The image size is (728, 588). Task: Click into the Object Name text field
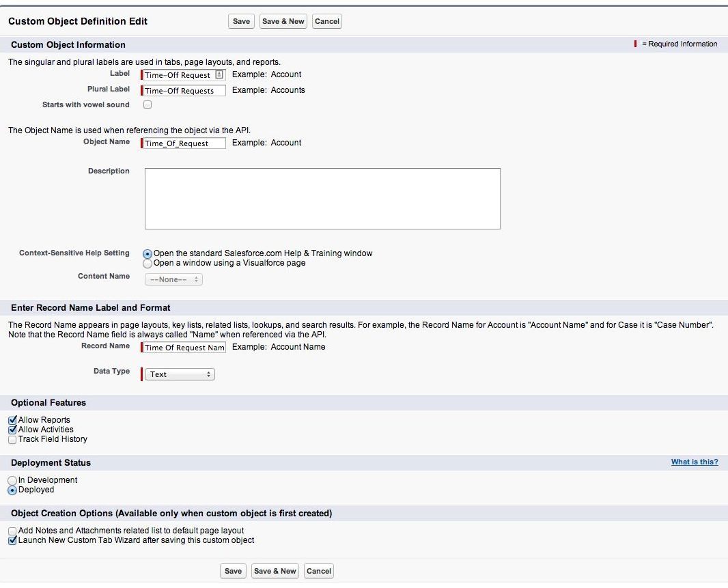tap(184, 143)
